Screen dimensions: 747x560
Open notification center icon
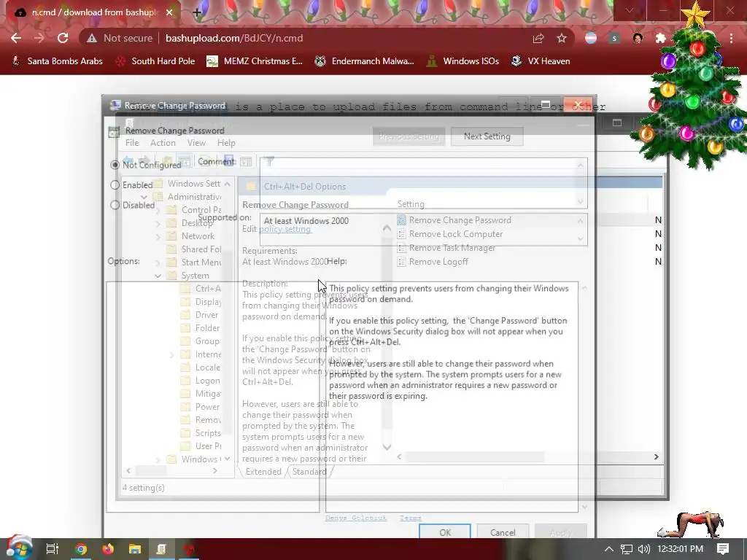[723, 549]
